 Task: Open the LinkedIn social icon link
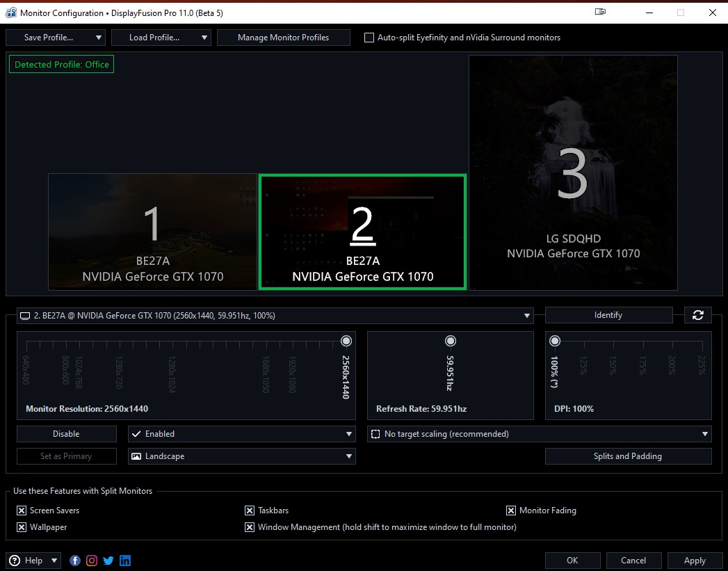coord(125,561)
